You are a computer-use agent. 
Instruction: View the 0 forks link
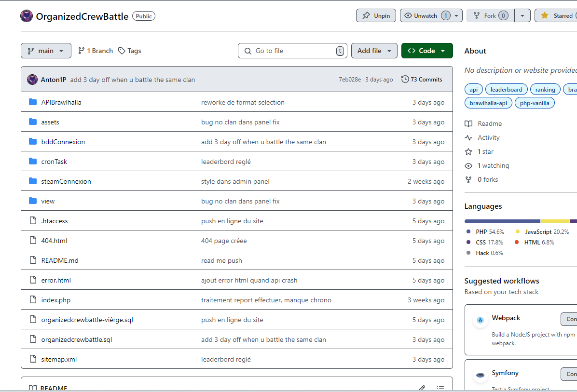click(481, 179)
